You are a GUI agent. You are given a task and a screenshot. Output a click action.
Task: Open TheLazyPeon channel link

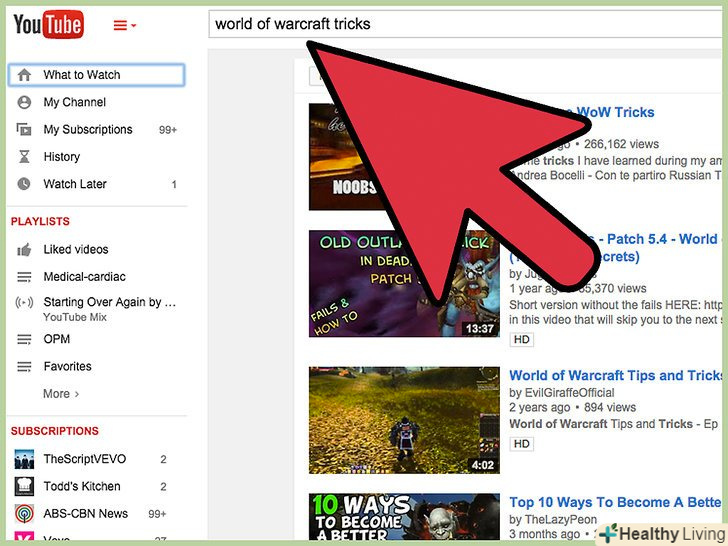560,520
